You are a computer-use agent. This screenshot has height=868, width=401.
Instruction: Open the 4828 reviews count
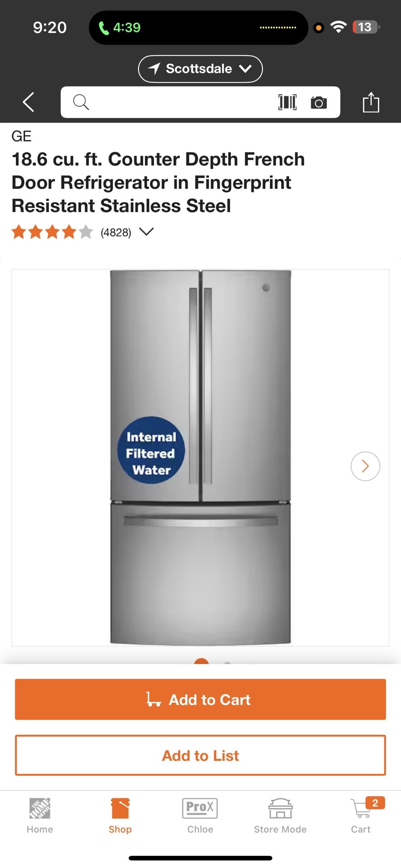(x=116, y=232)
